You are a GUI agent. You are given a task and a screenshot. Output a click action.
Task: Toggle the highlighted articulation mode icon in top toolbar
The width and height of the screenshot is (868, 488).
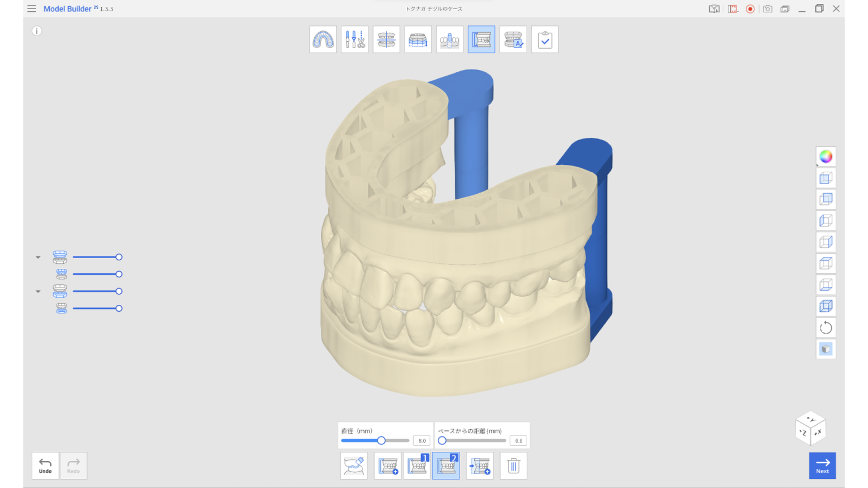coord(481,39)
